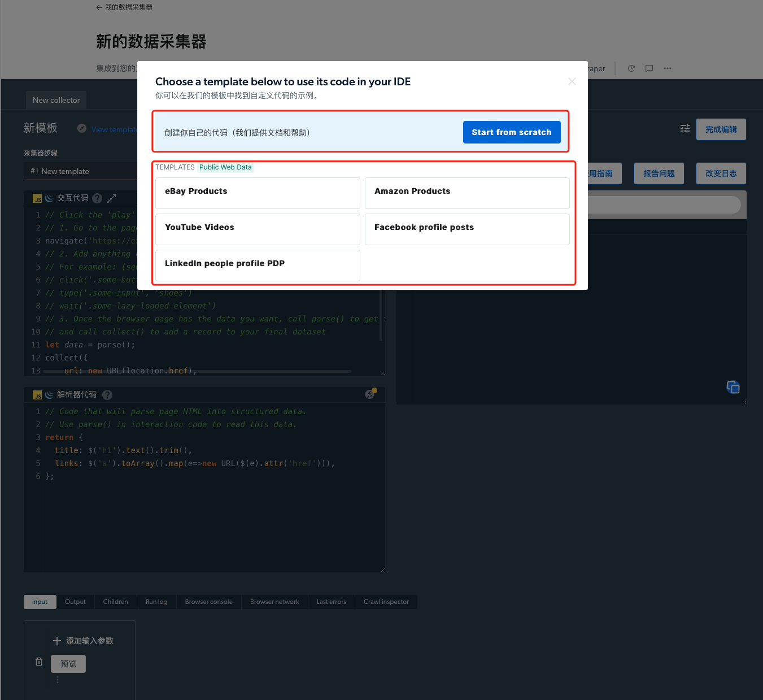The width and height of the screenshot is (763, 700).
Task: Click the URL bar in preview panel
Action: 664,205
